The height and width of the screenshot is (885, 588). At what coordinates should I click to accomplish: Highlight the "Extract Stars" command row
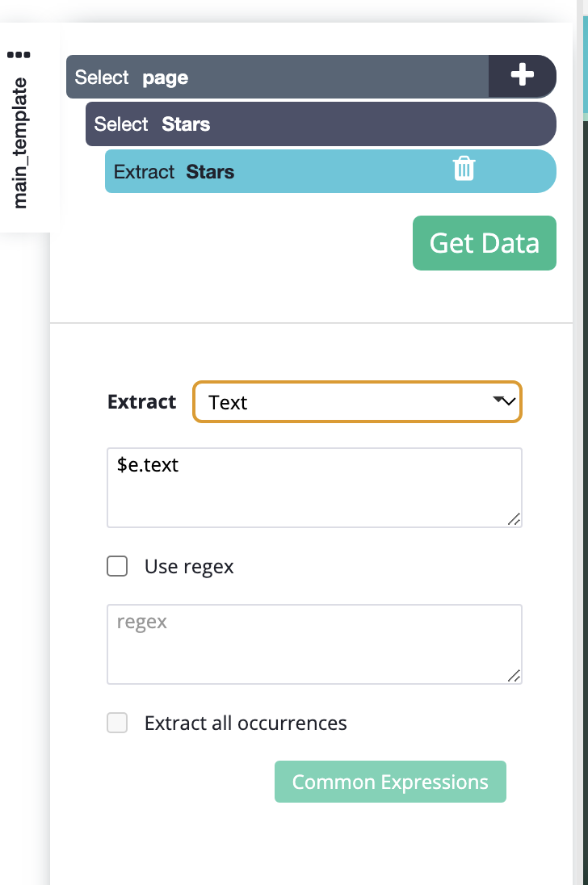(x=330, y=171)
